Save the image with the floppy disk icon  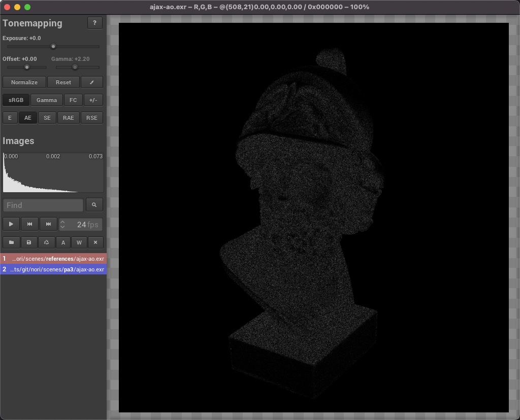click(x=29, y=242)
